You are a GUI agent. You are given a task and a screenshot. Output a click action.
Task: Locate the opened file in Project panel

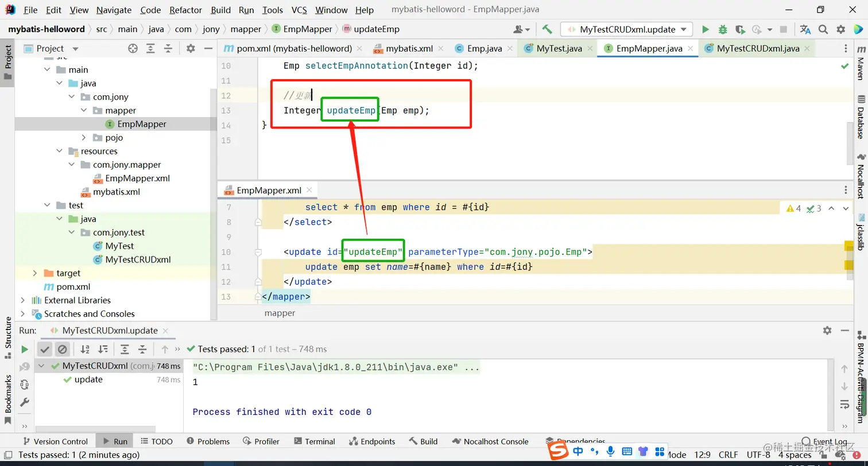(133, 49)
